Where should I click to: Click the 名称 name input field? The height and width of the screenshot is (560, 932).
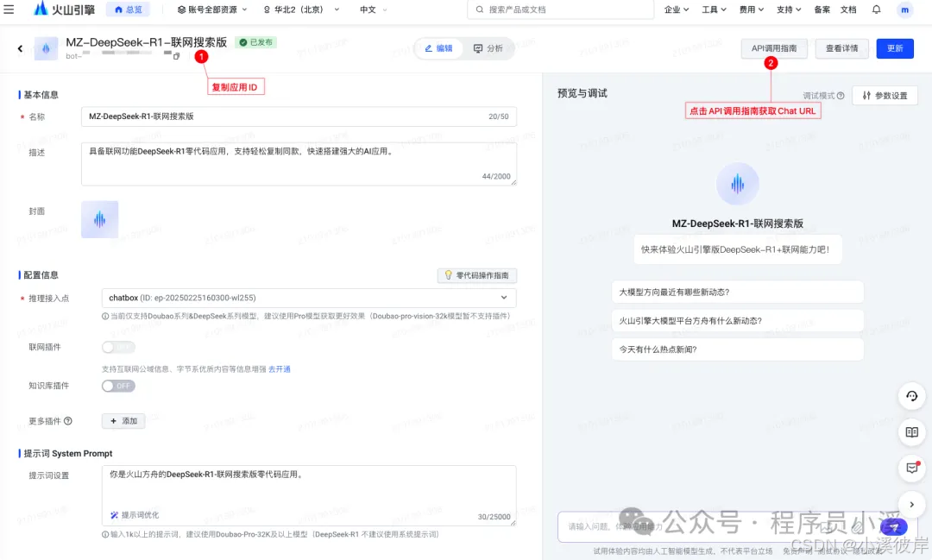click(299, 116)
